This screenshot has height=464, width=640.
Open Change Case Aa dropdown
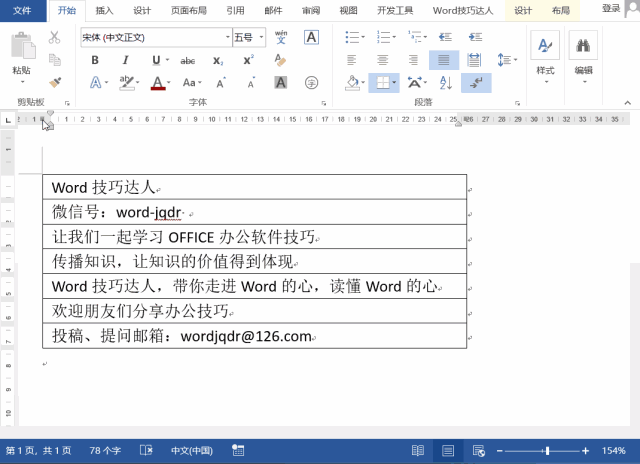point(192,83)
